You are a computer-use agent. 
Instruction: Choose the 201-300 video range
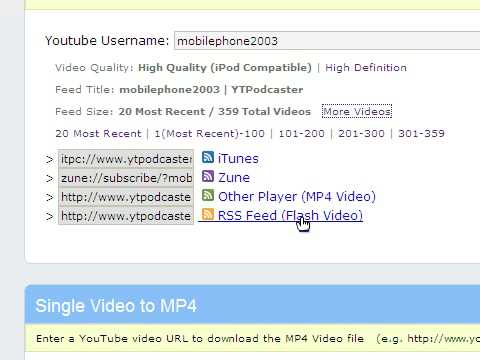(361, 134)
